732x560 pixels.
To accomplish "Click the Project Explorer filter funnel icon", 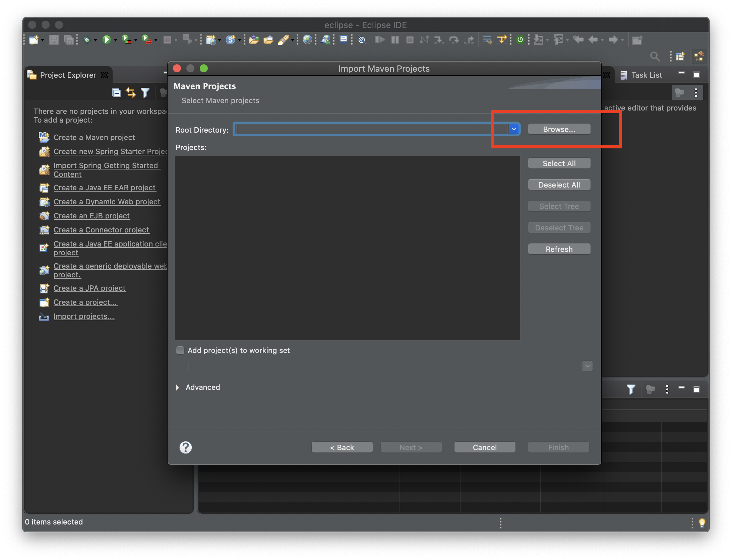I will pos(145,92).
